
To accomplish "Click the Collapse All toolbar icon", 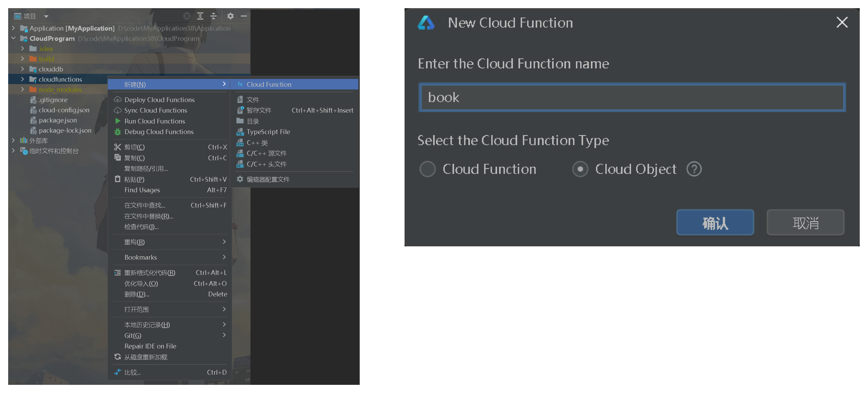I will 214,16.
